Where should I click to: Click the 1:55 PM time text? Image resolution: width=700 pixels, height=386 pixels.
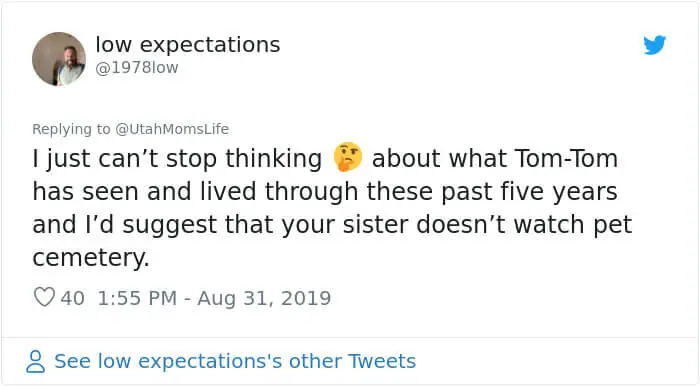137,298
